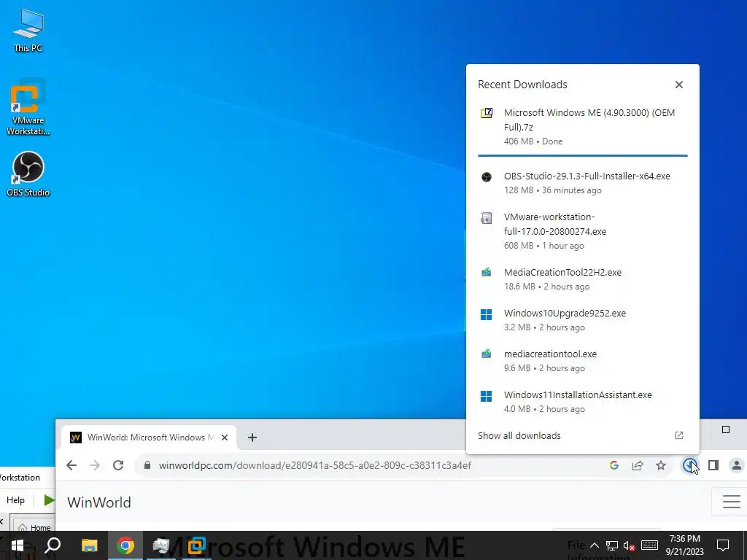Image resolution: width=747 pixels, height=560 pixels.
Task: Reload the WinWorld page
Action: tap(118, 465)
